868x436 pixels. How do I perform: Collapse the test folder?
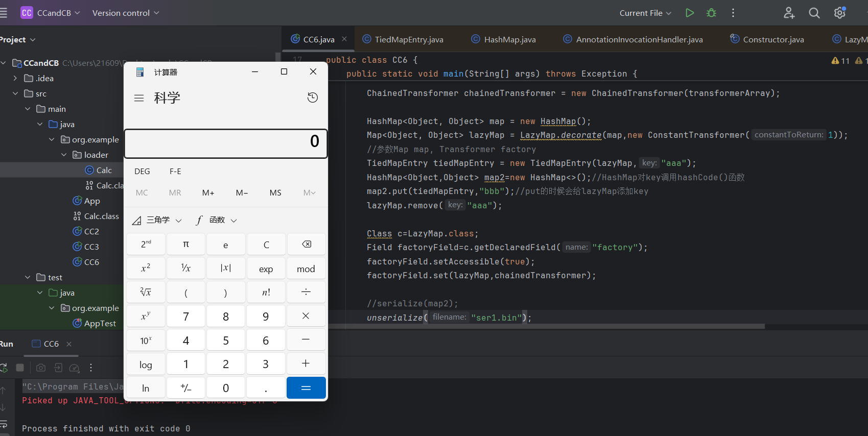pyautogui.click(x=28, y=277)
